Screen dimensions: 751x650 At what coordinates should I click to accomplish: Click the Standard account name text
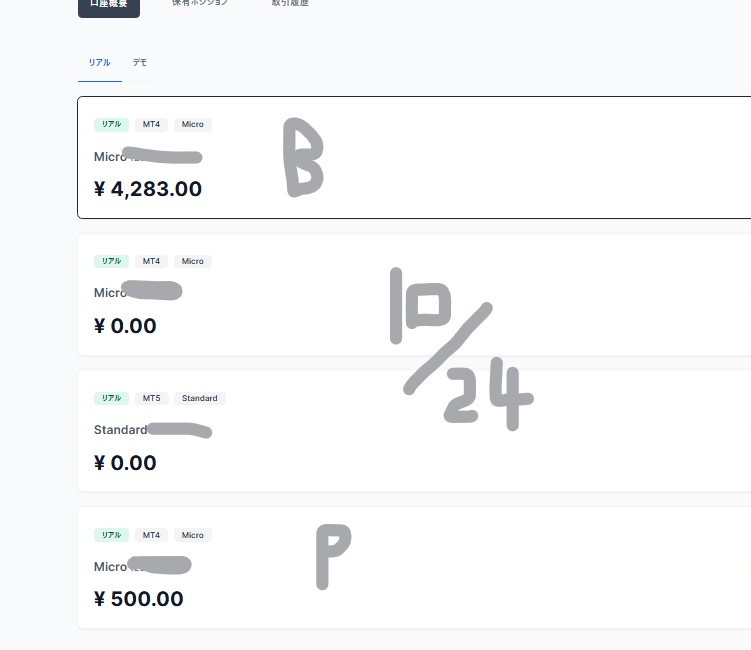120,430
